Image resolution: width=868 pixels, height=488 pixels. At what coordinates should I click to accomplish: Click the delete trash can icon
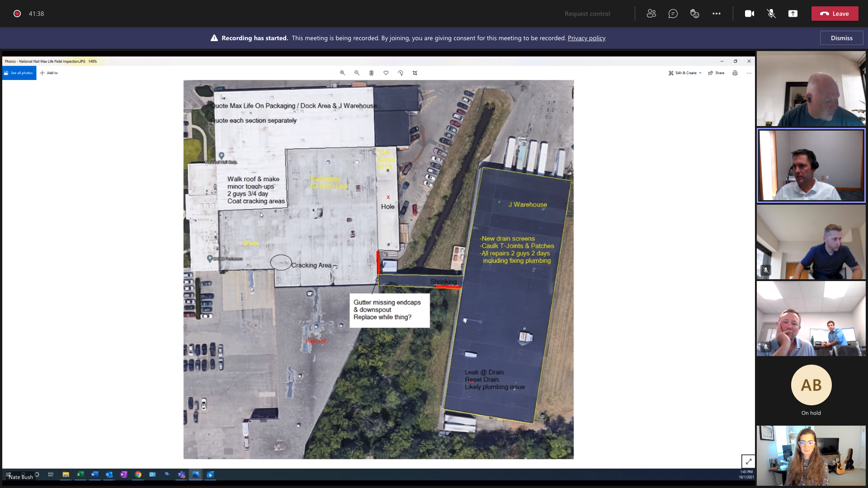tap(372, 73)
